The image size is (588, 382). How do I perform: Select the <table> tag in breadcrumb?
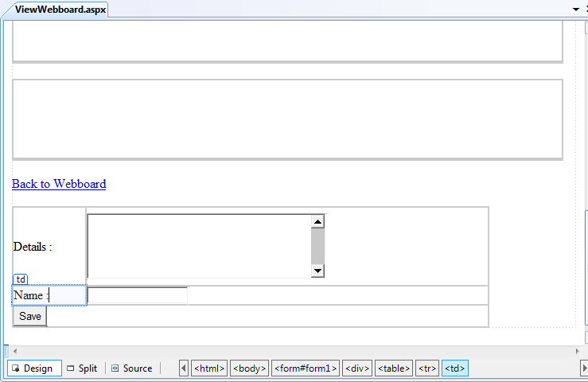[394, 368]
